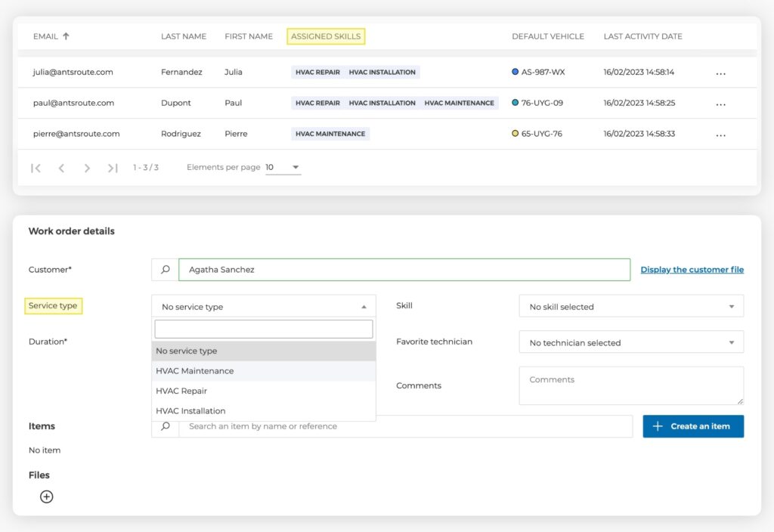Click the plus icon under Files
Image resolution: width=774 pixels, height=532 pixels.
point(47,496)
